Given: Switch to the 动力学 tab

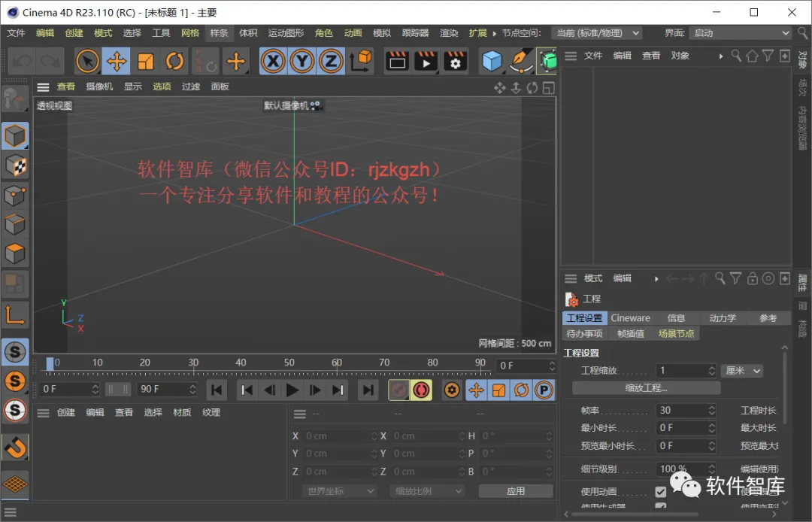Looking at the screenshot, I should [x=723, y=318].
